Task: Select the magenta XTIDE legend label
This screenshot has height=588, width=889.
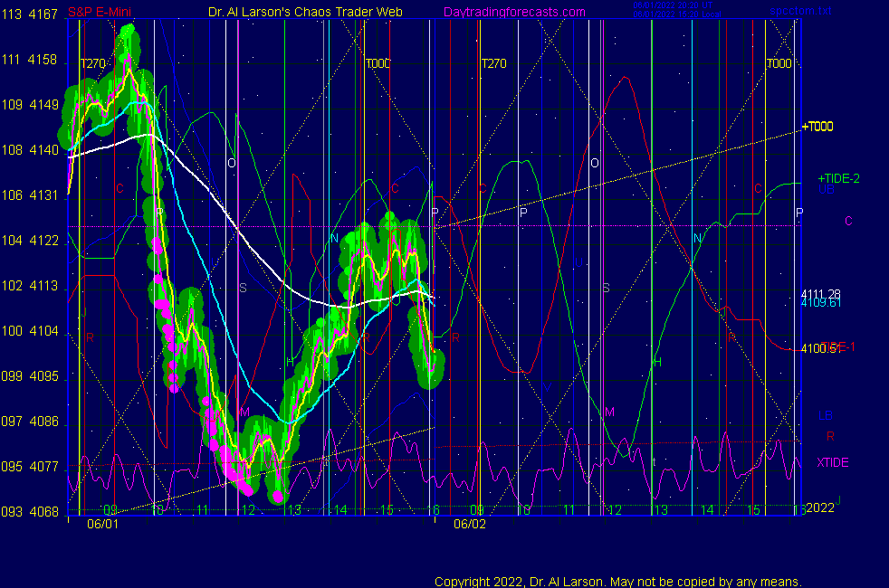Action: click(x=833, y=462)
